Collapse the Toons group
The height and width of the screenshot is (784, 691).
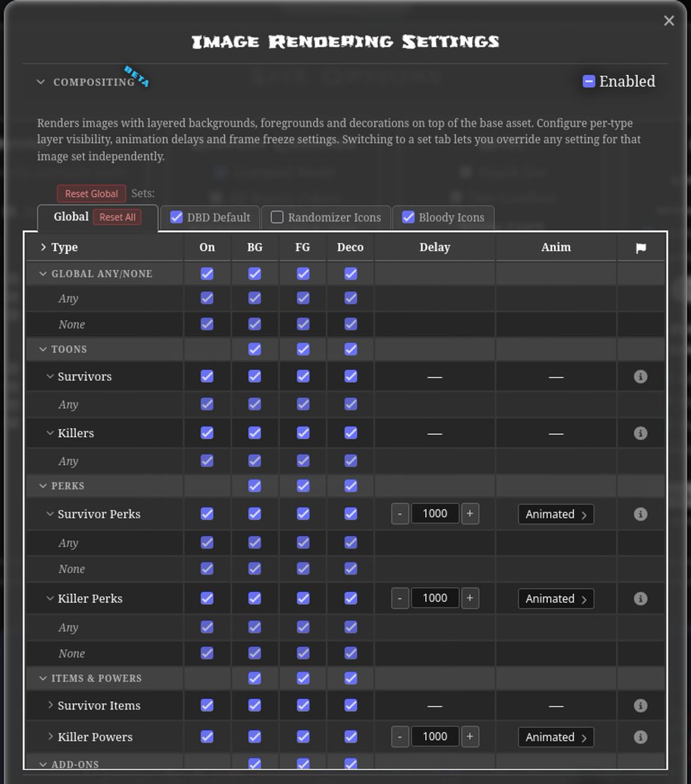(43, 350)
